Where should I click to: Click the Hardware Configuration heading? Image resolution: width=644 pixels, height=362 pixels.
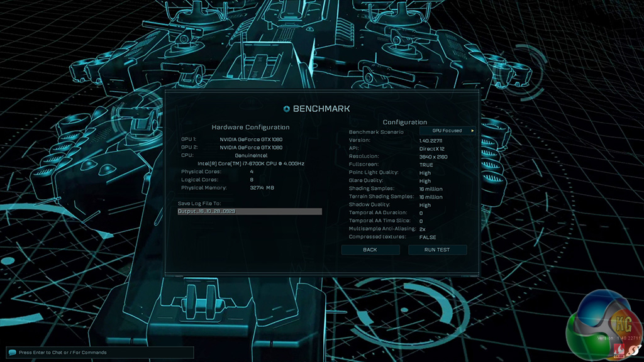(x=250, y=127)
